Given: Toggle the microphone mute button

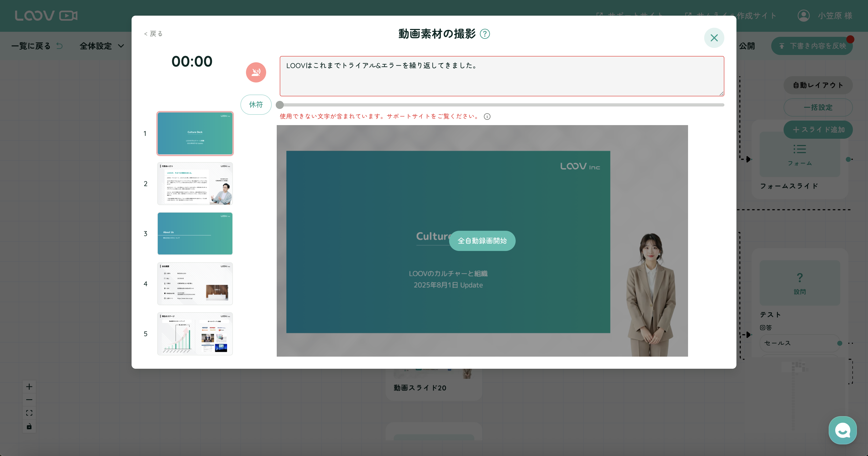Looking at the screenshot, I should pos(256,72).
